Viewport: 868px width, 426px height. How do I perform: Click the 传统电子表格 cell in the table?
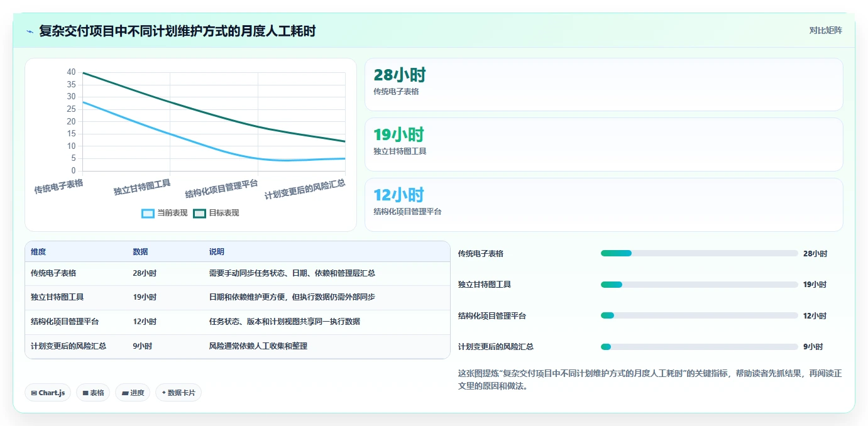(x=53, y=273)
